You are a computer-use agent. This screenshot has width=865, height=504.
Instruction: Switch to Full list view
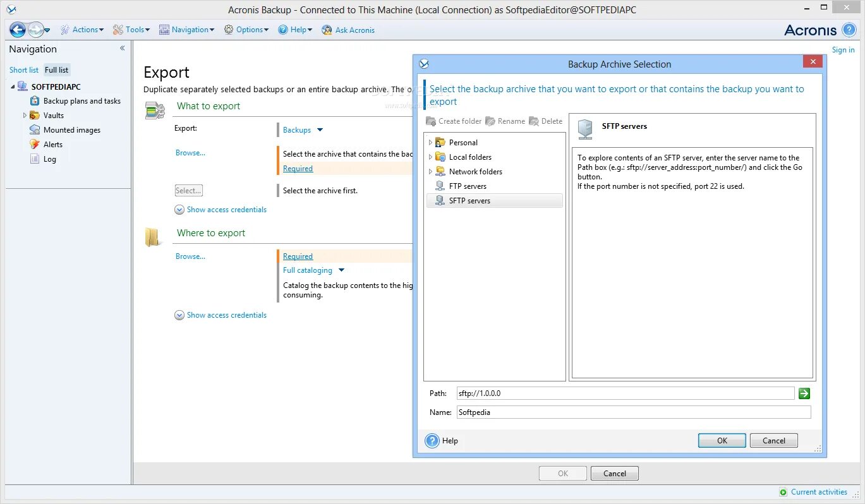coord(56,70)
